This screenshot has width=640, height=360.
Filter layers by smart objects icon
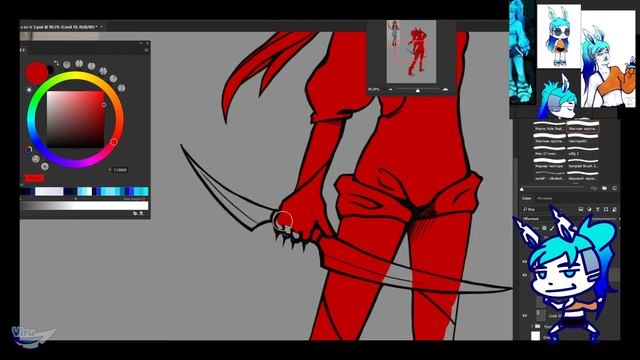614,209
